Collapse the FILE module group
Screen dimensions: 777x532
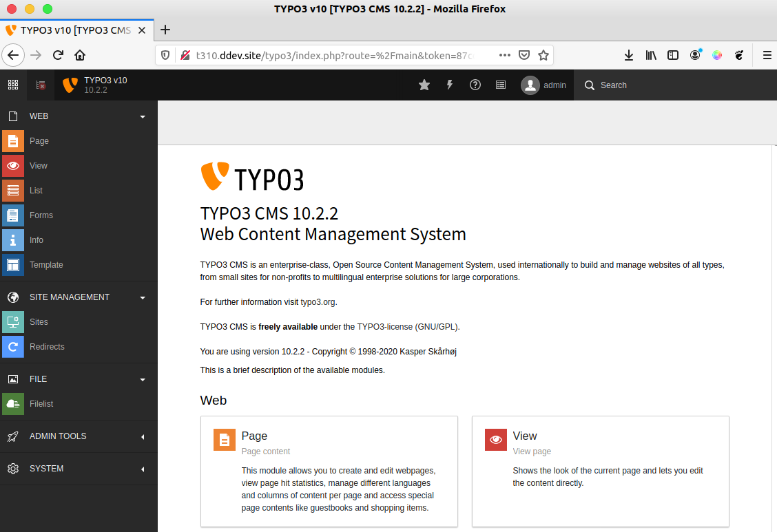[143, 380]
